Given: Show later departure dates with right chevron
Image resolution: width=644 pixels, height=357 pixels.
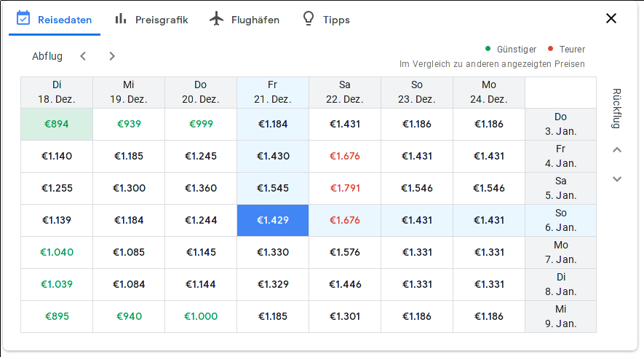Looking at the screenshot, I should (x=112, y=56).
